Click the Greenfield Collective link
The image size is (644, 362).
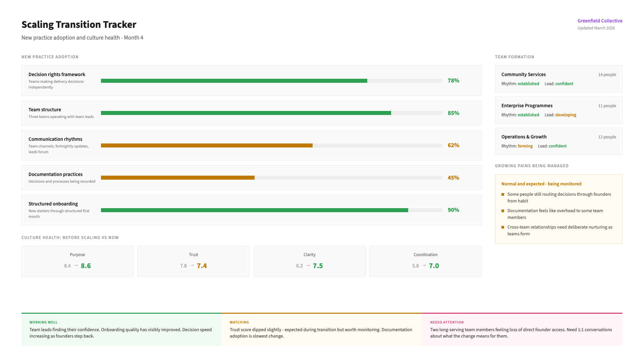point(600,21)
